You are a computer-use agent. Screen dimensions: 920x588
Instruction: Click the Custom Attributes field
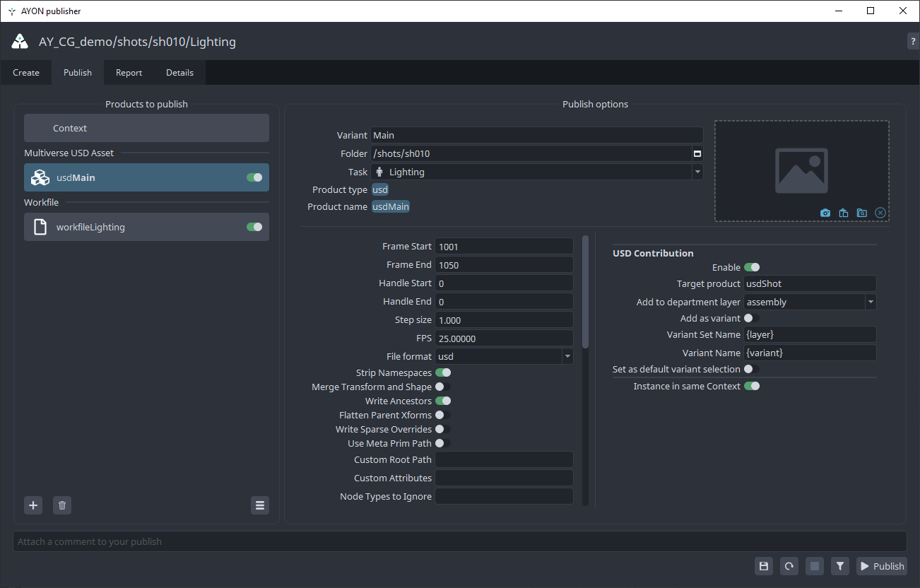click(504, 478)
